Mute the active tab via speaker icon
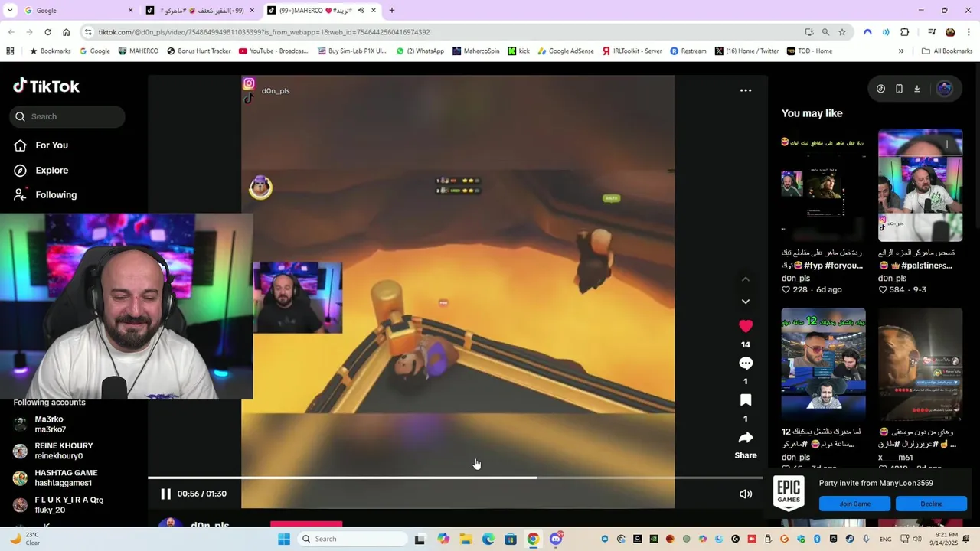This screenshot has height=551, width=980. tap(361, 11)
